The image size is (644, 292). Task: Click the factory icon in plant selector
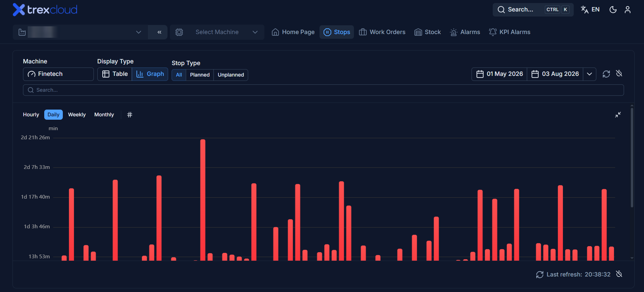click(x=22, y=32)
